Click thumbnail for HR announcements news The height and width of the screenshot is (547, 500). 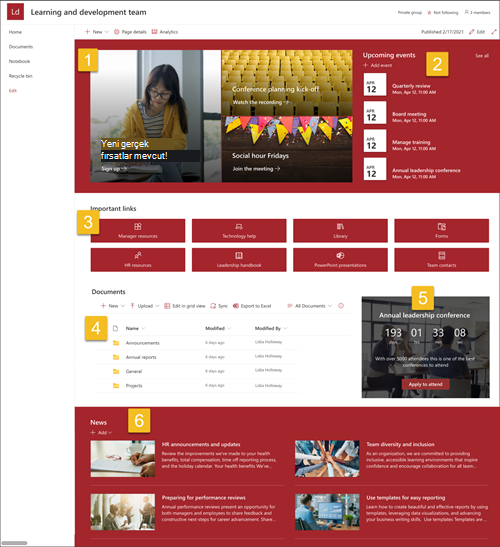coord(123,458)
